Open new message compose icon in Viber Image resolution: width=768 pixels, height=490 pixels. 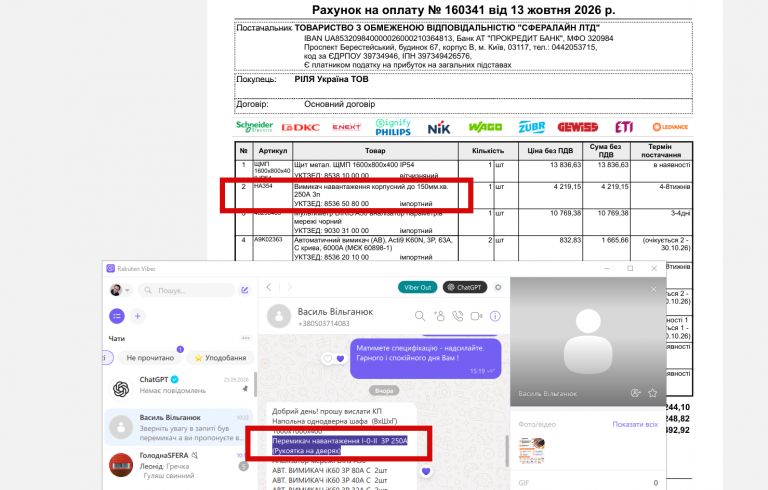click(244, 290)
